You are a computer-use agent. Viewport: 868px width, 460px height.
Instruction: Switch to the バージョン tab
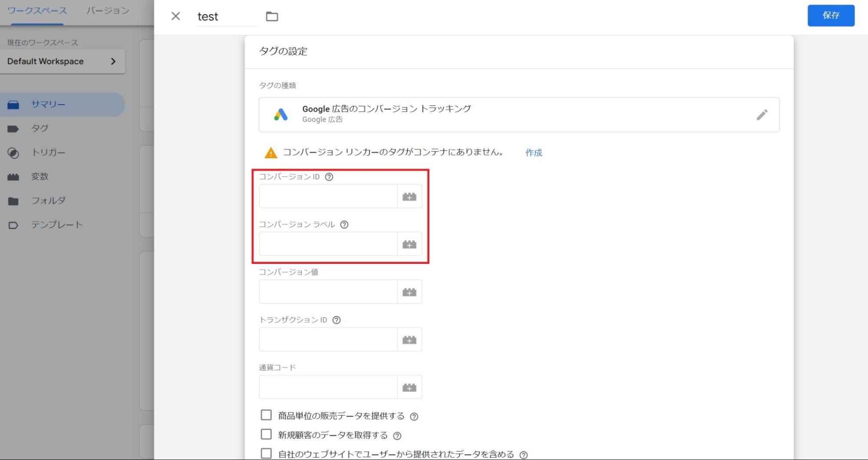108,10
